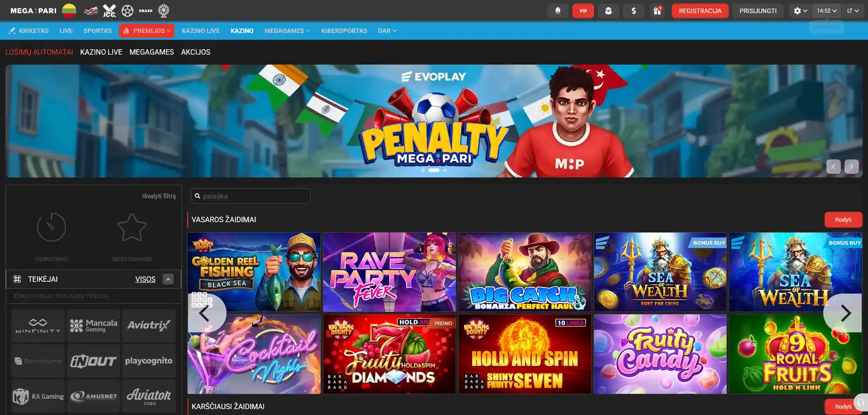Image resolution: width=868 pixels, height=415 pixels.
Task: Expand the Premijos dropdown menu
Action: [146, 31]
